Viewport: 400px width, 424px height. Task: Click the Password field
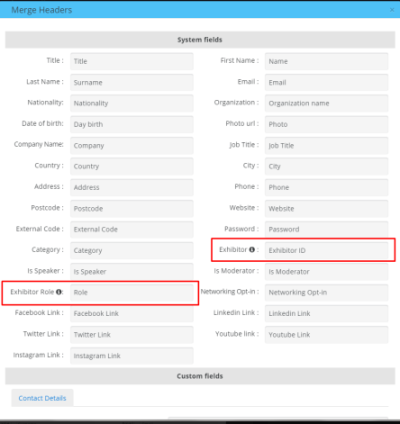click(327, 229)
